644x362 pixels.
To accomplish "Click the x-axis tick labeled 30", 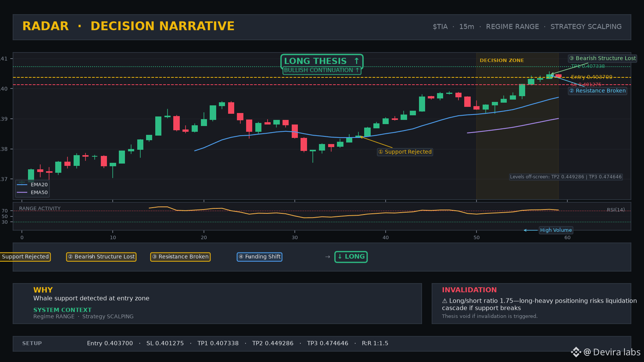I will point(295,238).
